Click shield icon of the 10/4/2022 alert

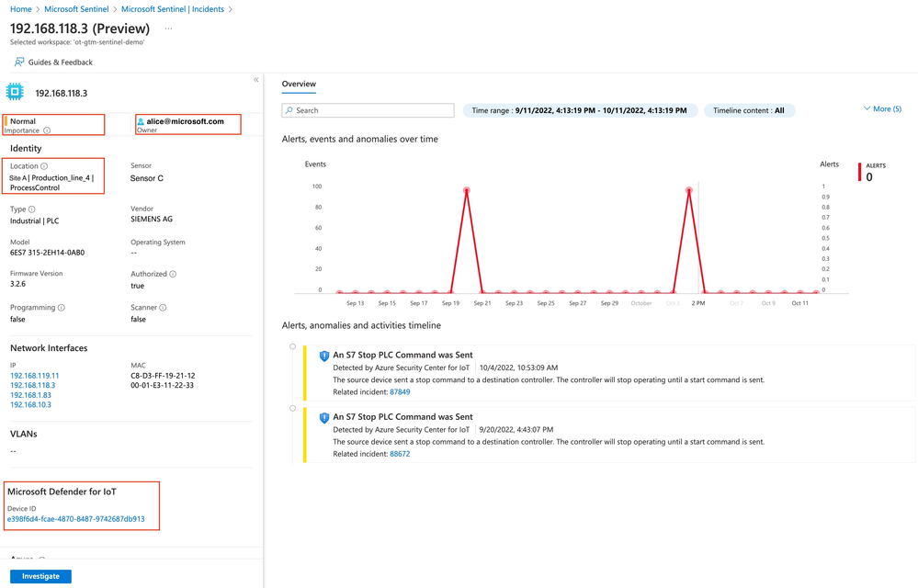click(x=323, y=356)
